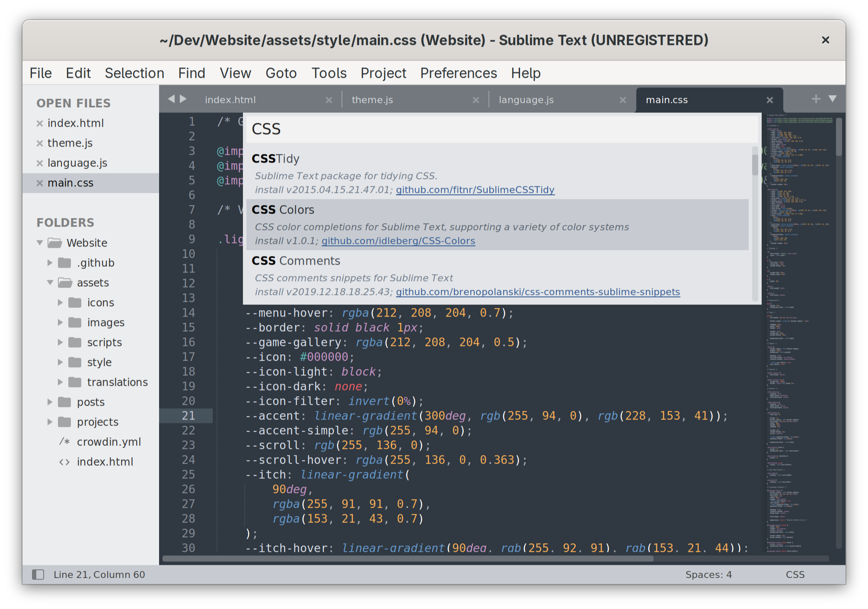Expand the translations folder
The width and height of the screenshot is (868, 609).
[61, 382]
